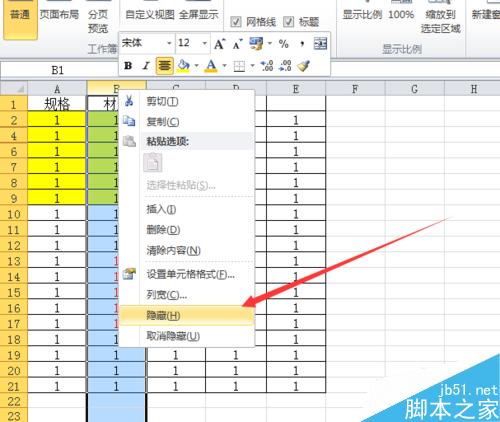
Task: Click the accounting number format icon
Action: coord(256,43)
